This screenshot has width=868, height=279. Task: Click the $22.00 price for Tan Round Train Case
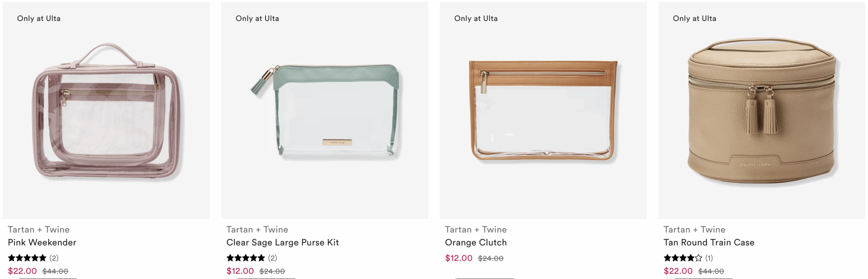[x=678, y=271]
